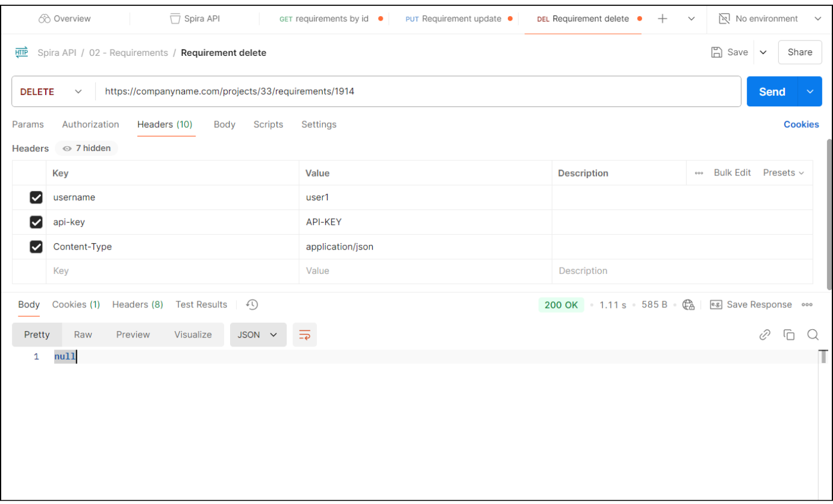
Task: Uncheck the Content-Type header
Action: coord(36,247)
